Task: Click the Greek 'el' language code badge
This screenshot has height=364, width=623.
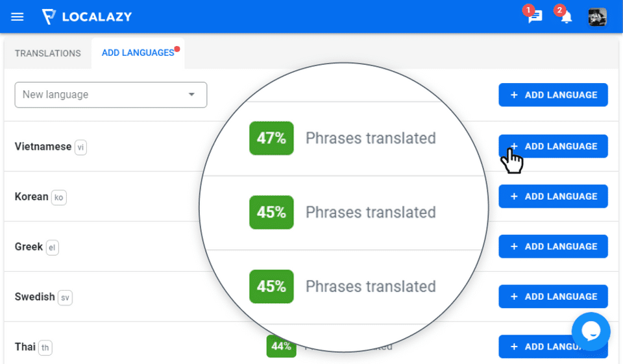Action: tap(53, 247)
